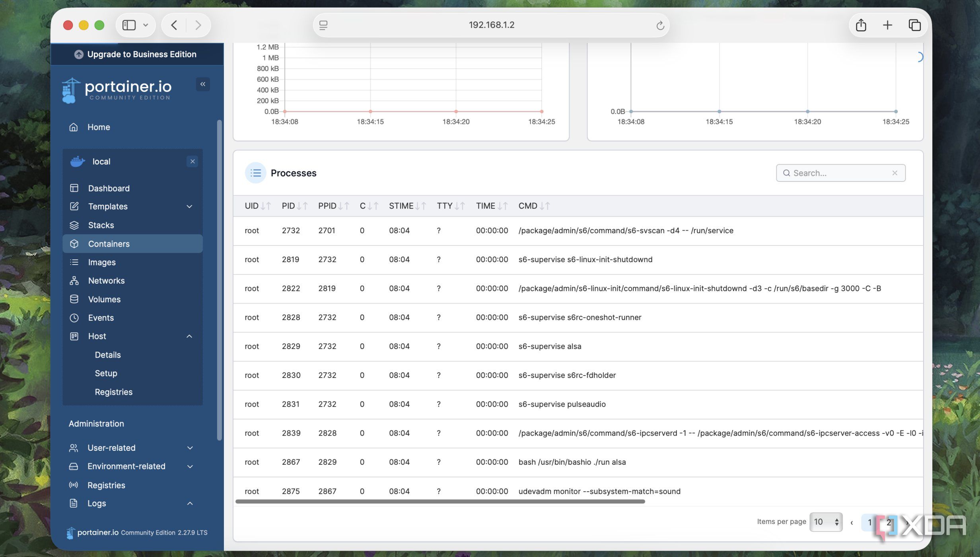Reload the 192.168.1.2 page
This screenshot has height=557, width=980.
coord(660,25)
